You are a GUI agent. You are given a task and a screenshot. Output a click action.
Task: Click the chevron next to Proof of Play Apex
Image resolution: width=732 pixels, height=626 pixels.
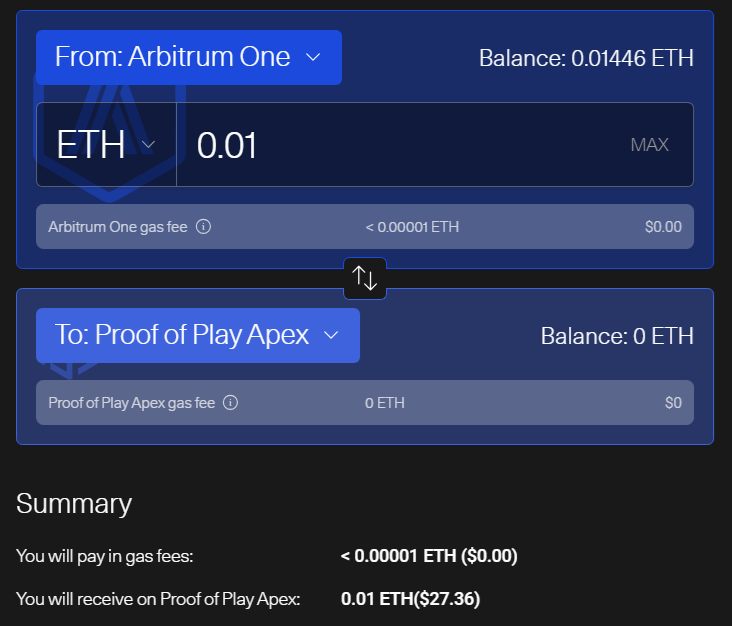point(331,335)
